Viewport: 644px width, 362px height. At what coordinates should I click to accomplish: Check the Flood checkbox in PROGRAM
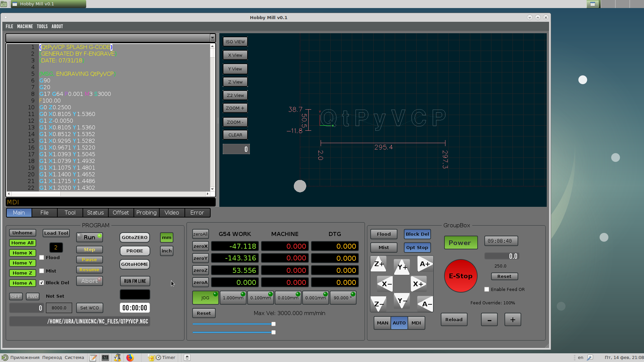coord(42,257)
